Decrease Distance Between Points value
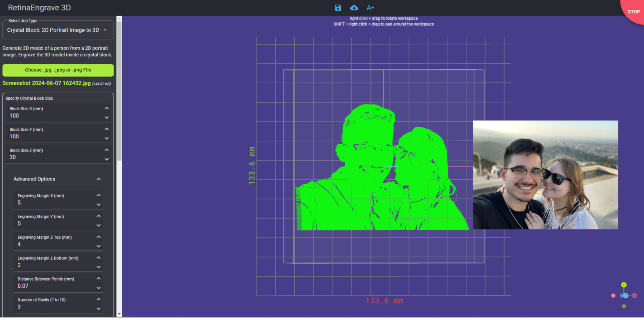 pos(99,288)
